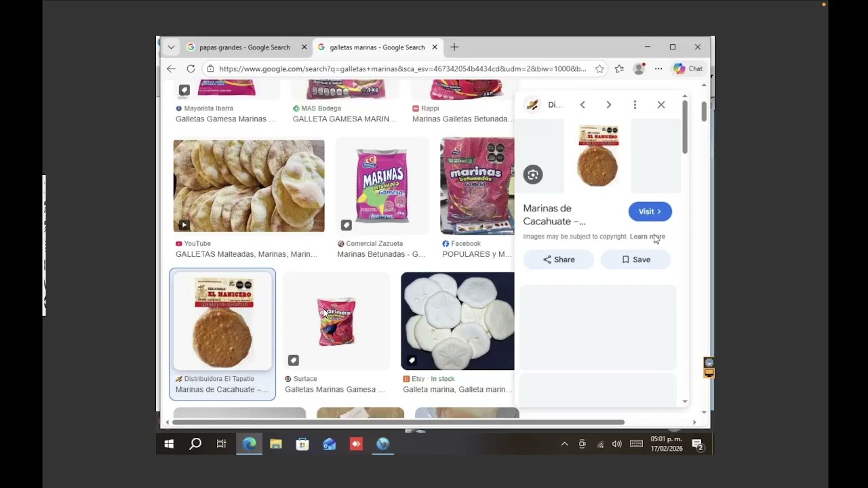Image resolution: width=868 pixels, height=488 pixels.
Task: Click the 'Galleta marina, Galleta marin...' Etsy caption
Action: point(458,390)
